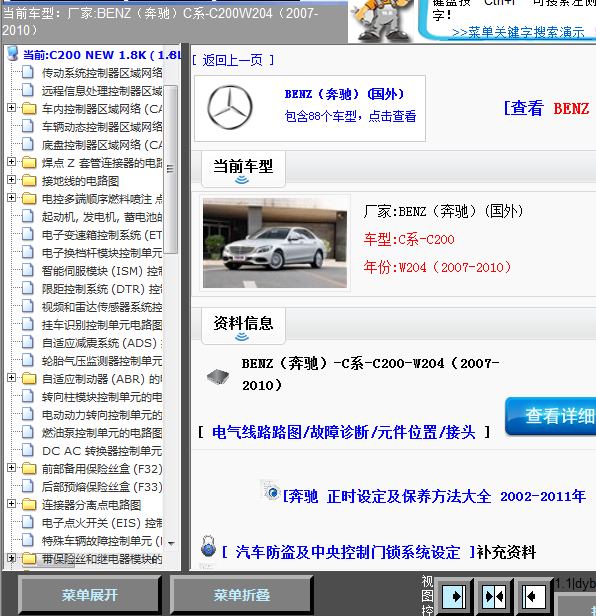Click the computer icon beside 当前:C200 NEW 1.8K
This screenshot has height=616, width=596.
[x=13, y=54]
